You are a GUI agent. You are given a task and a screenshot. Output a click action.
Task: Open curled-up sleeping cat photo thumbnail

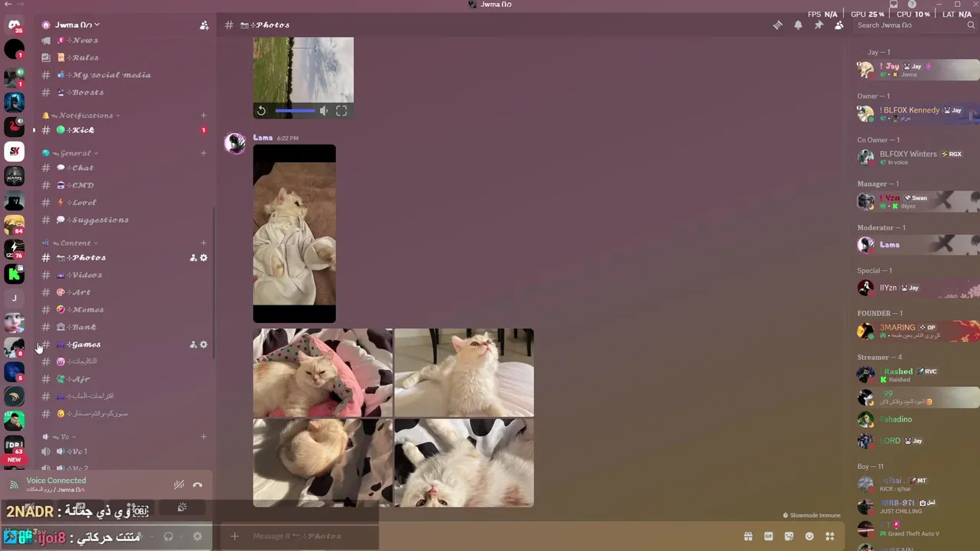click(322, 462)
